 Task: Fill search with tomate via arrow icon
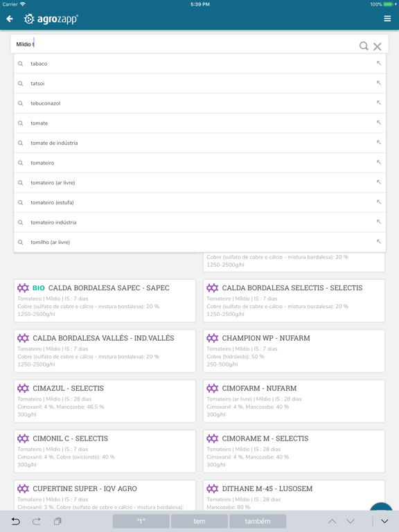(x=379, y=123)
